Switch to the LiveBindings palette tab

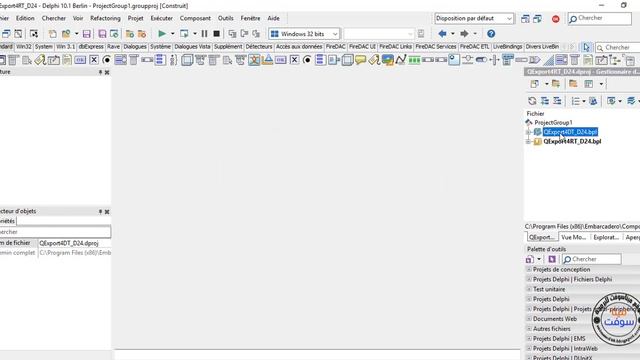pos(507,47)
